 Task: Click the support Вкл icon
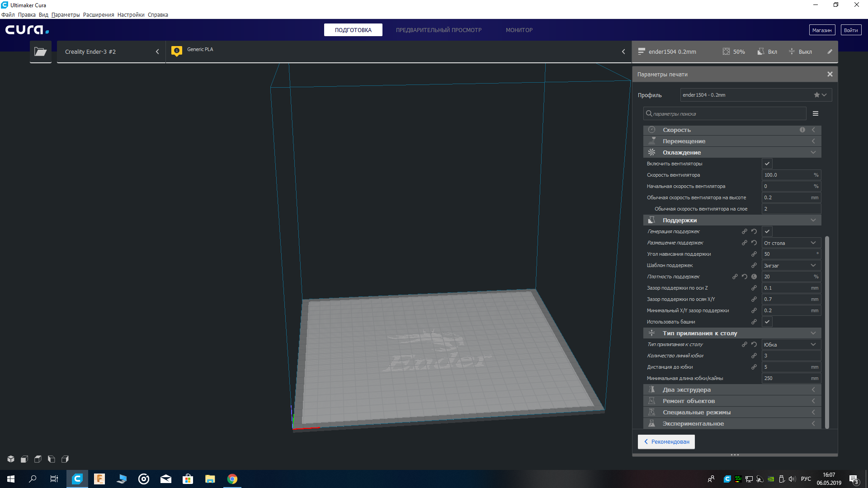[761, 52]
